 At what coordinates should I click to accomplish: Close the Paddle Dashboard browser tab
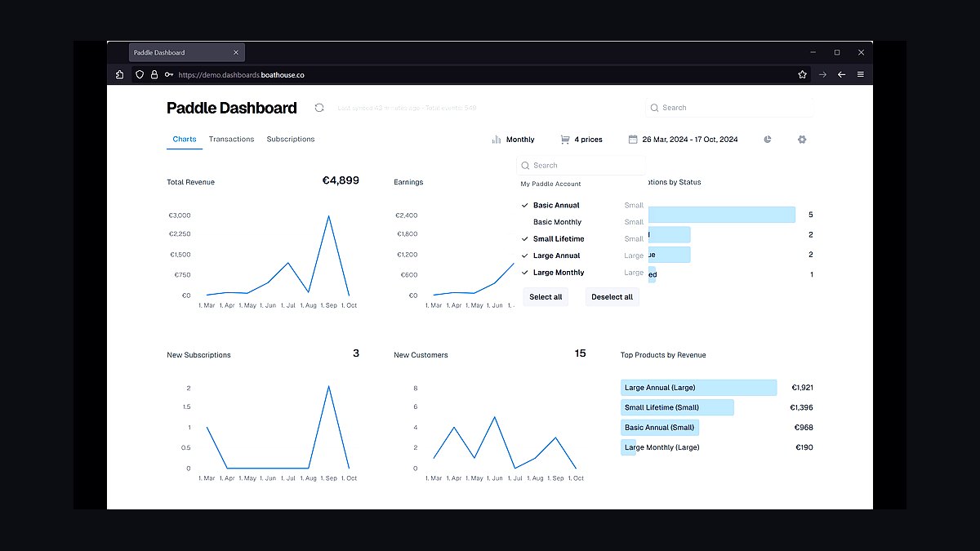tap(236, 52)
